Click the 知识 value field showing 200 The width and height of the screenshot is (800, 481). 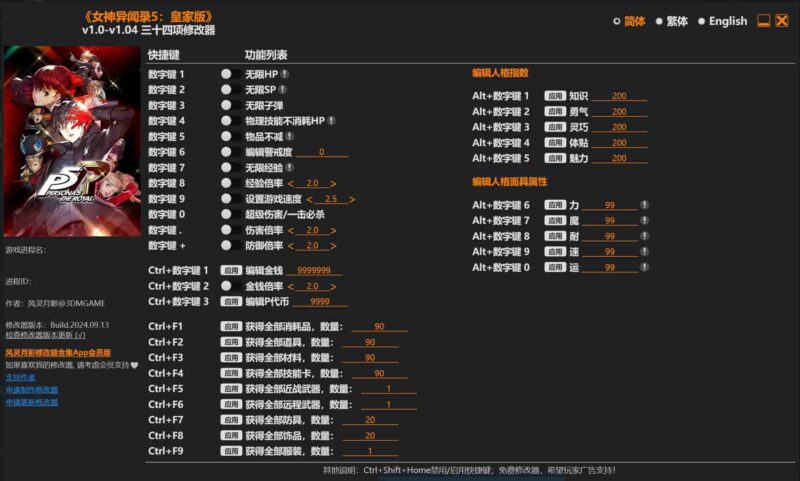click(619, 95)
